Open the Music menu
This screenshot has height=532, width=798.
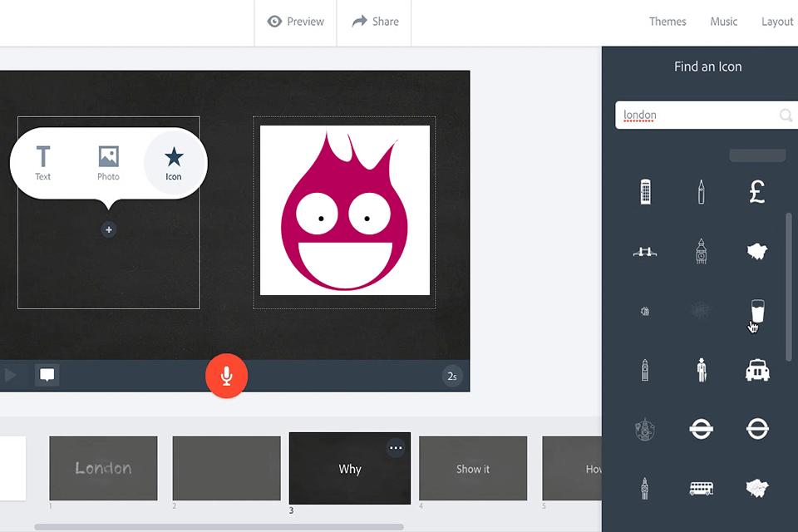(x=723, y=22)
